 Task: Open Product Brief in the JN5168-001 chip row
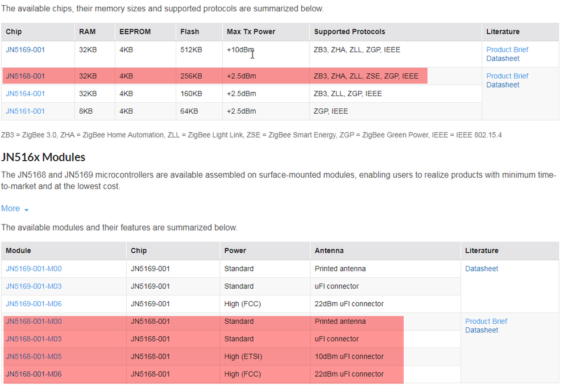click(507, 76)
